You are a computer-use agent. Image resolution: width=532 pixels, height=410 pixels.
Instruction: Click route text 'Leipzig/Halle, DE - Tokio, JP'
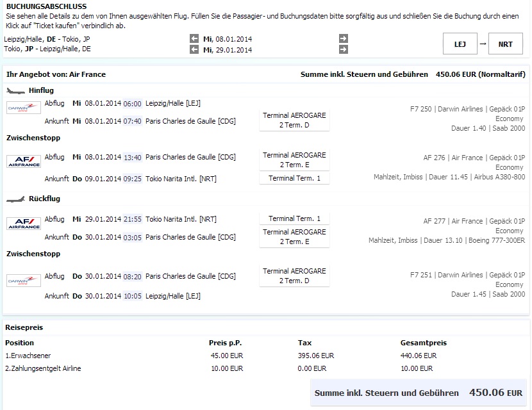coord(47,39)
